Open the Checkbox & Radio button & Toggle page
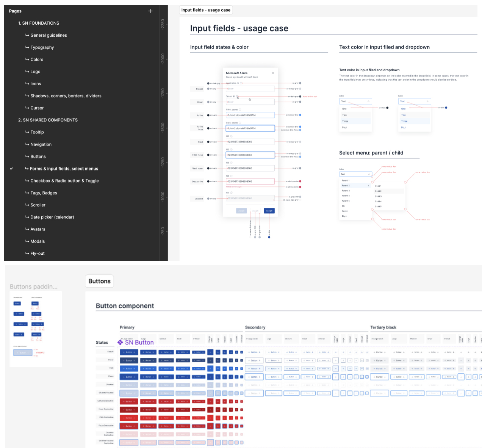 tap(64, 181)
